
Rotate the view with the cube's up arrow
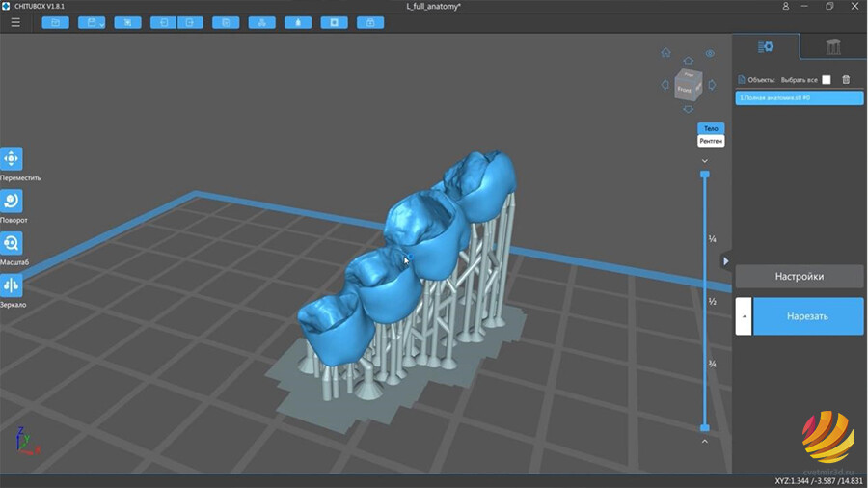coord(688,61)
